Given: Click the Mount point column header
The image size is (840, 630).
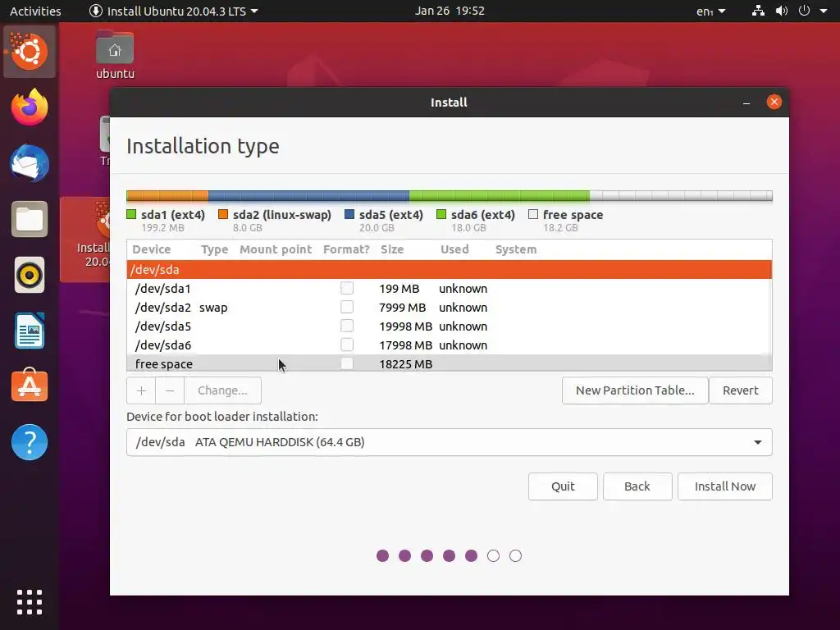Looking at the screenshot, I should pos(276,249).
